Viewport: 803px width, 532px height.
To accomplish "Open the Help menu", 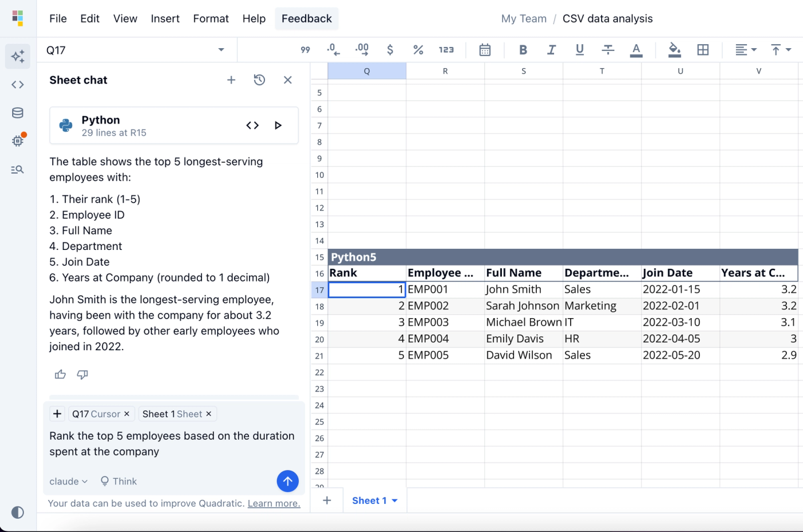I will coord(254,18).
